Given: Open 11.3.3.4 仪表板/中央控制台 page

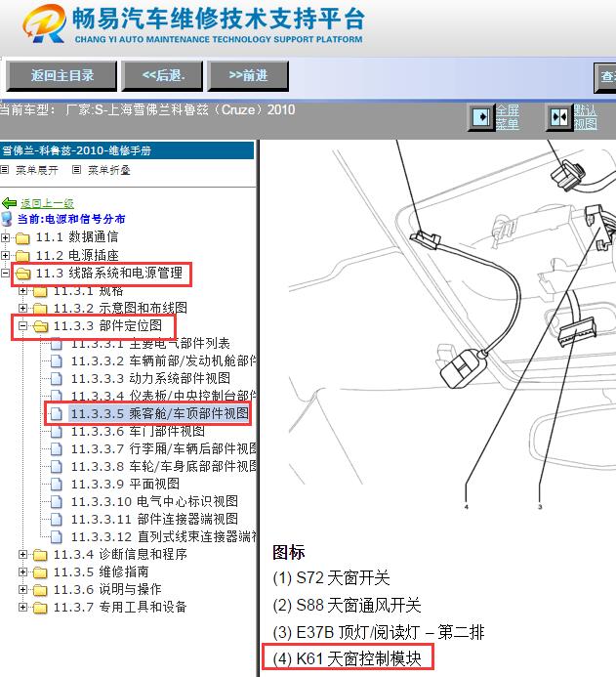Looking at the screenshot, I should click(x=164, y=396).
